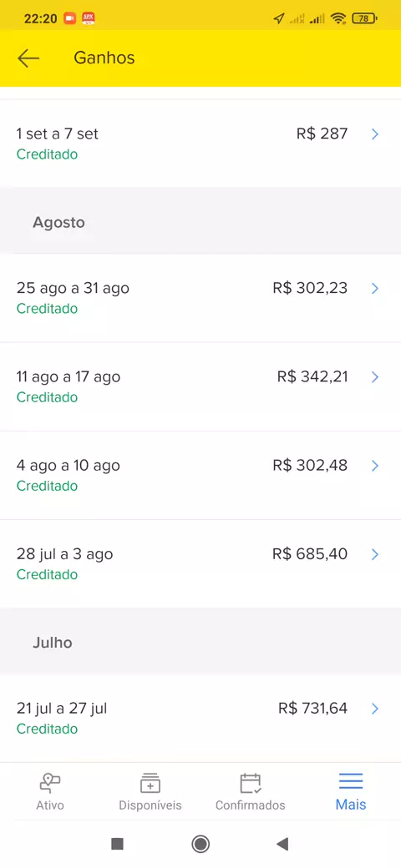The image size is (401, 868).
Task: Expand the R$ 731,64 earnings chevron
Action: [375, 708]
